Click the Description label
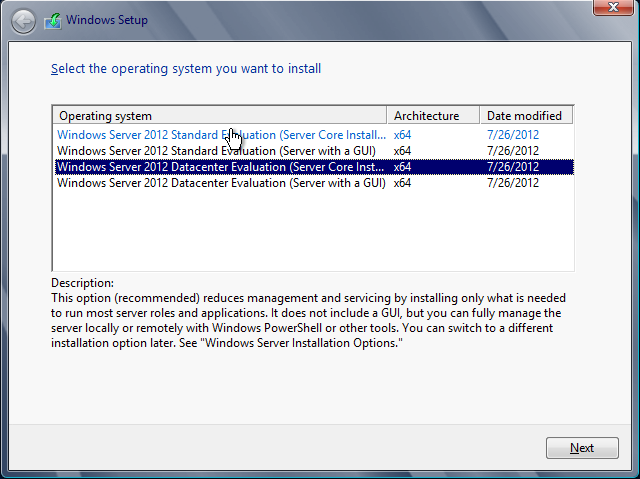The height and width of the screenshot is (479, 640). coord(82,283)
